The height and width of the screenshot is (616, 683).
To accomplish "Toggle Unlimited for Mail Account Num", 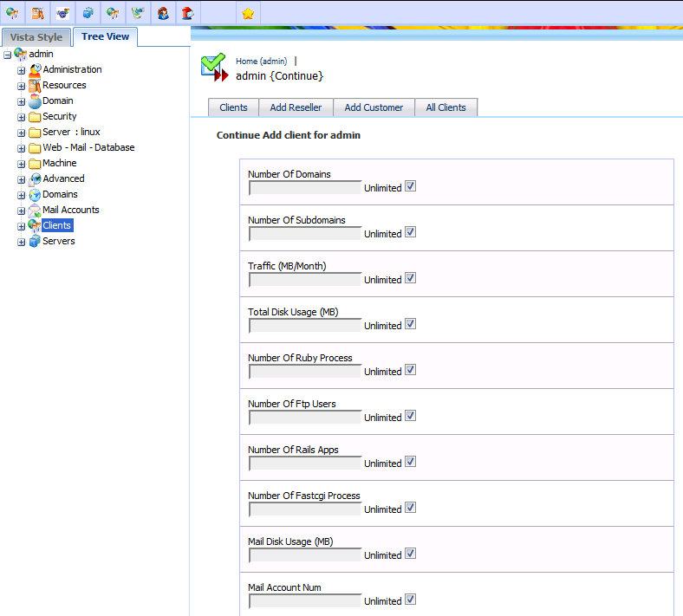I will (x=410, y=600).
